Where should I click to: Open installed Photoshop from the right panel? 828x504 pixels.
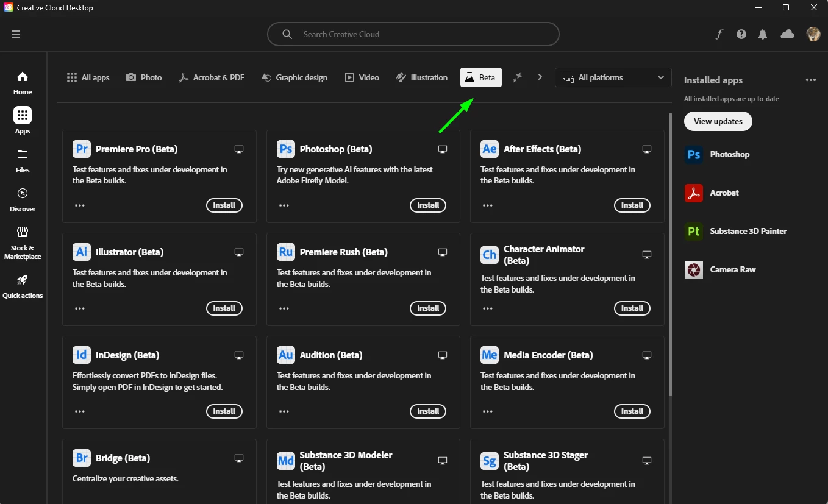pos(717,154)
